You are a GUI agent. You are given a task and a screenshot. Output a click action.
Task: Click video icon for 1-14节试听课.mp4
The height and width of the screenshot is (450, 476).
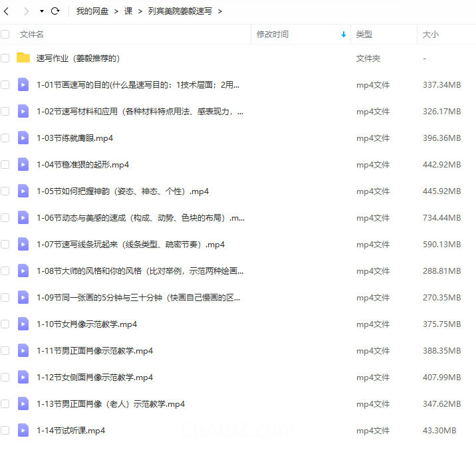pos(23,430)
